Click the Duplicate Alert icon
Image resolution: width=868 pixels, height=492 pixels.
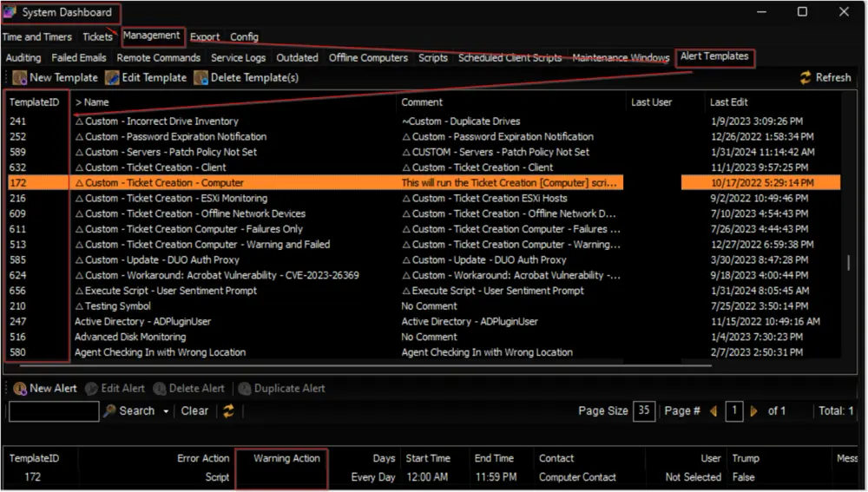coord(245,389)
